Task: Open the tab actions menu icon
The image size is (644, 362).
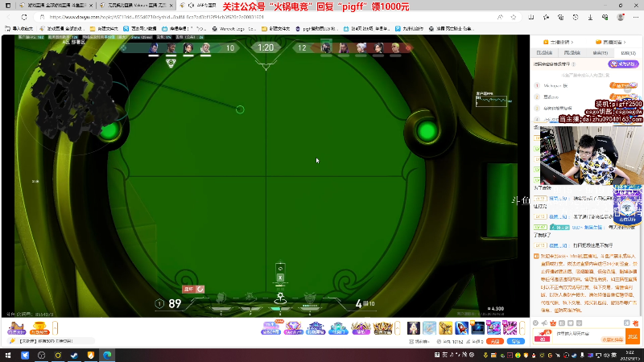Action: click(x=8, y=6)
